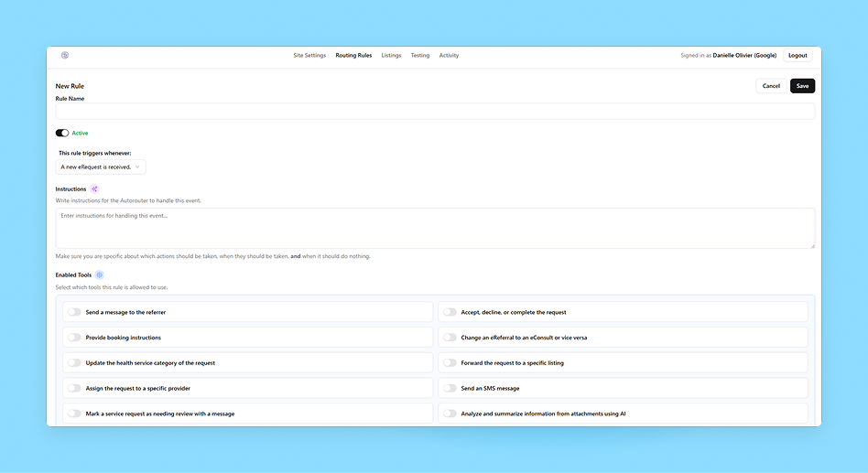Open the Site Settings tab
Screen dimensions: 868x473
(309, 55)
